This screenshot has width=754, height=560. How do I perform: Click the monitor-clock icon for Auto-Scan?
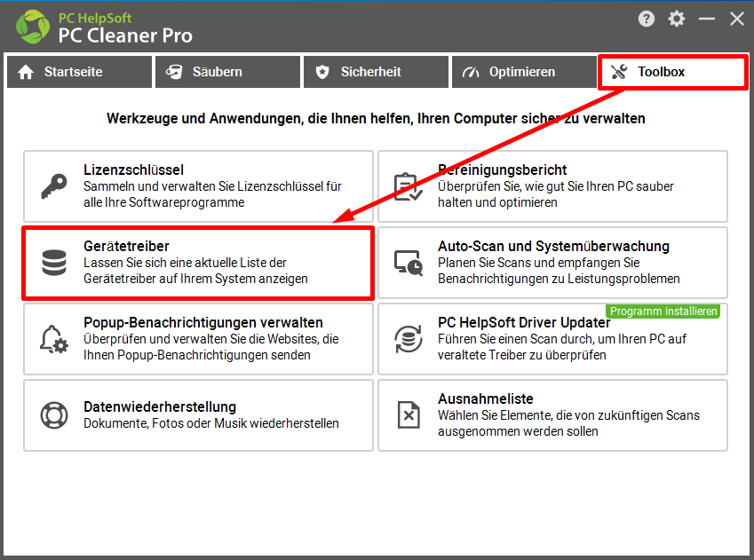pos(409,263)
